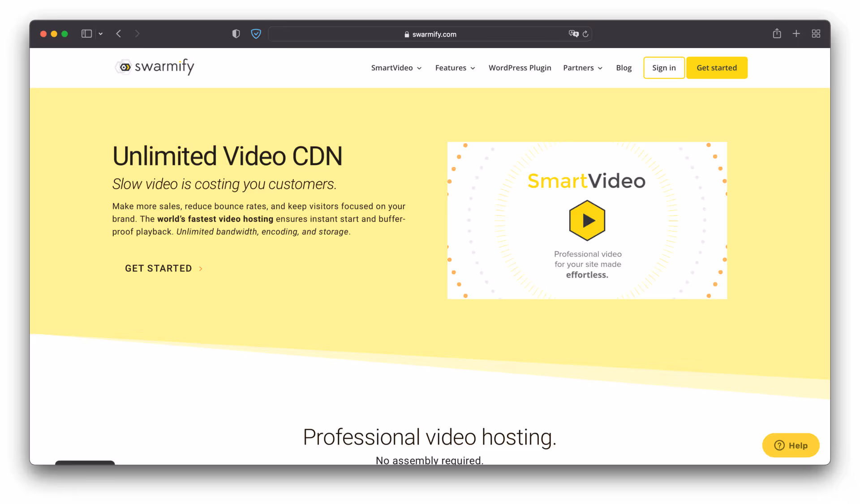Click the Unlimited Video CDN heading
This screenshot has width=860, height=504.
point(227,156)
